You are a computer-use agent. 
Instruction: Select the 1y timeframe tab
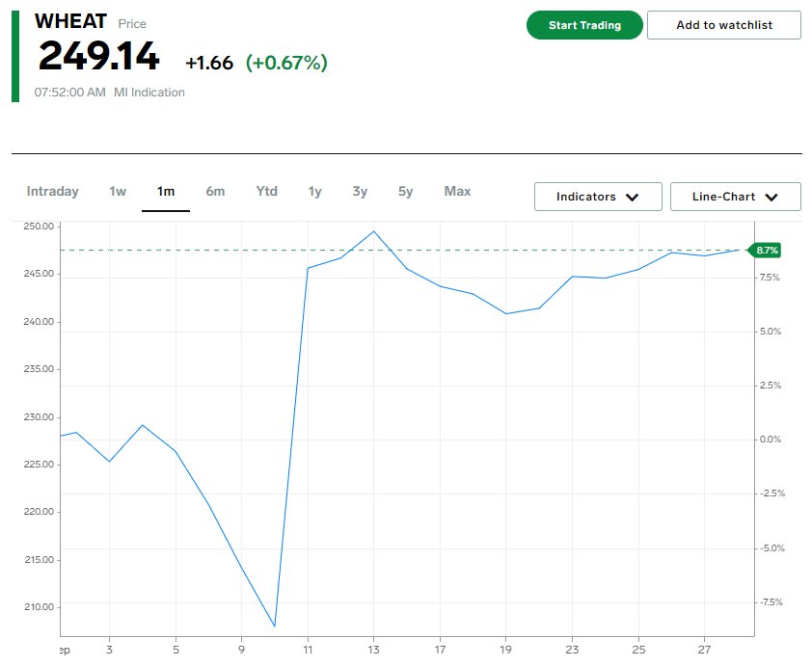314,192
